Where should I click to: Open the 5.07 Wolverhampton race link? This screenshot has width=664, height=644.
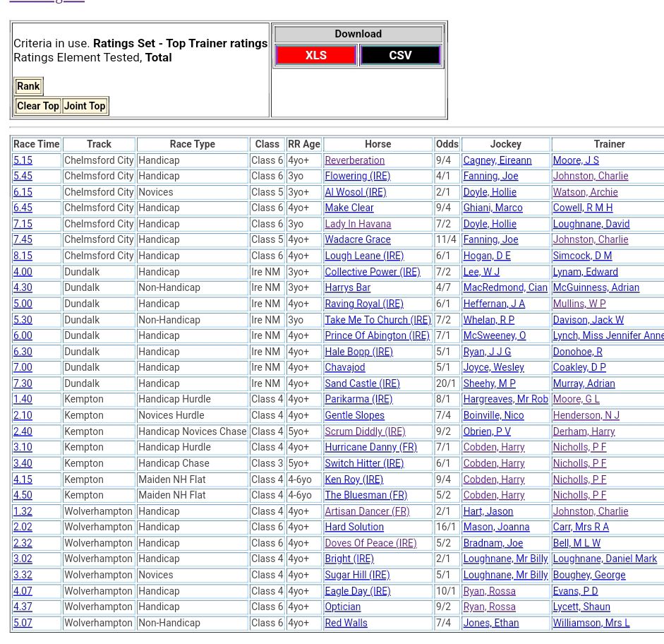click(23, 623)
